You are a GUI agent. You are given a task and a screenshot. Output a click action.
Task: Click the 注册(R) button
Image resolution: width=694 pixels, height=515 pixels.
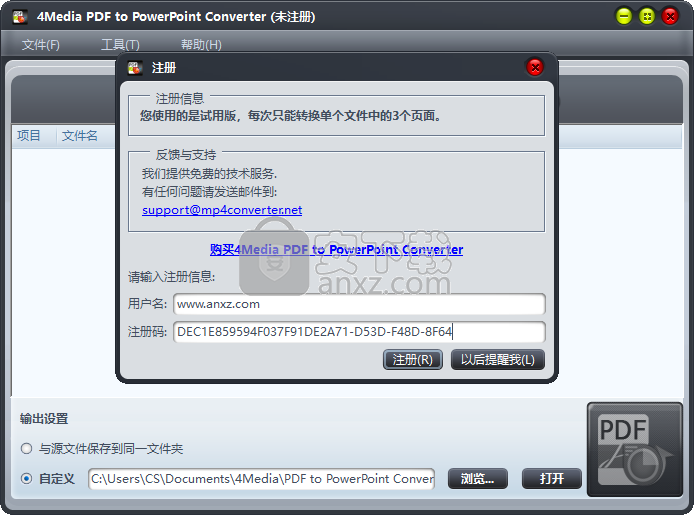pos(413,360)
